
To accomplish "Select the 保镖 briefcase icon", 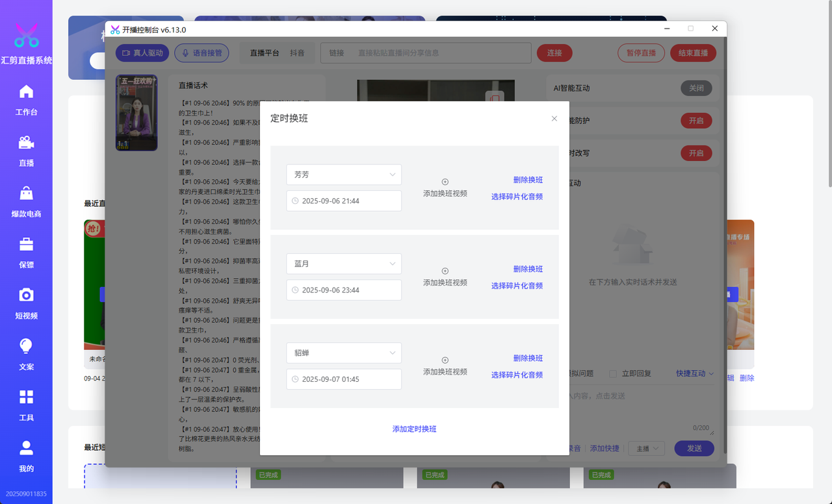I will (x=26, y=244).
